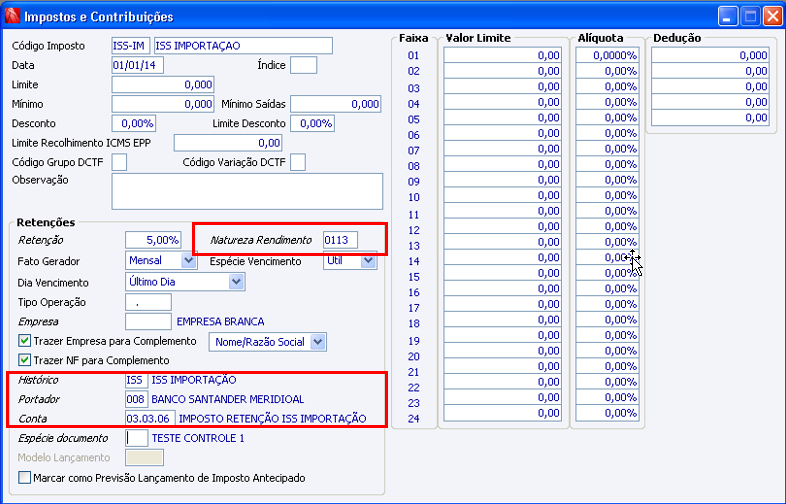This screenshot has width=786, height=504.
Task: Select the Desconto percentage field
Action: click(133, 123)
